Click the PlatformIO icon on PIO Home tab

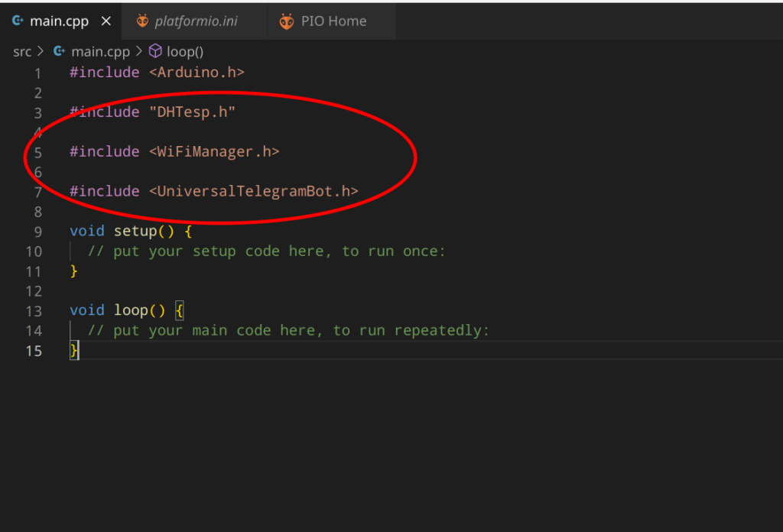[287, 21]
